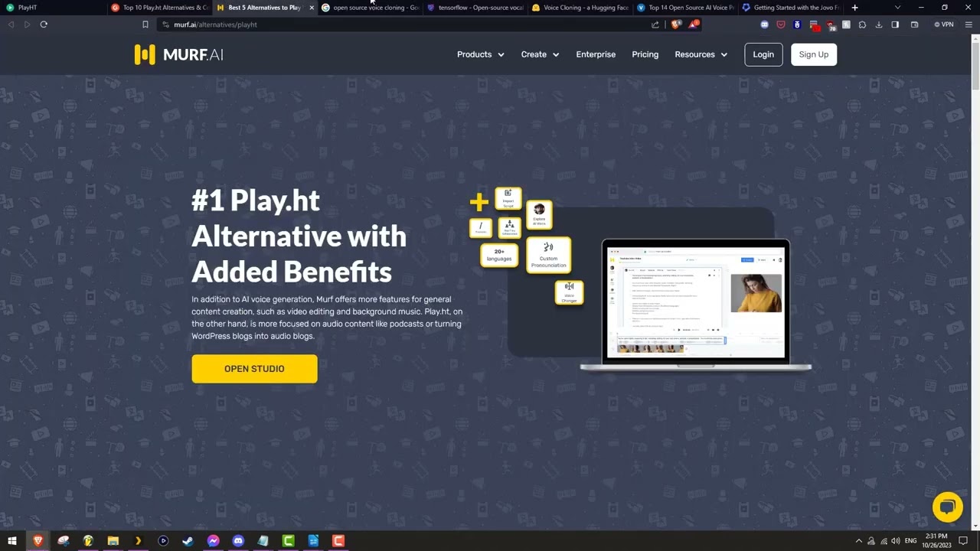Open the Pricing page
The height and width of the screenshot is (551, 980).
tap(645, 54)
